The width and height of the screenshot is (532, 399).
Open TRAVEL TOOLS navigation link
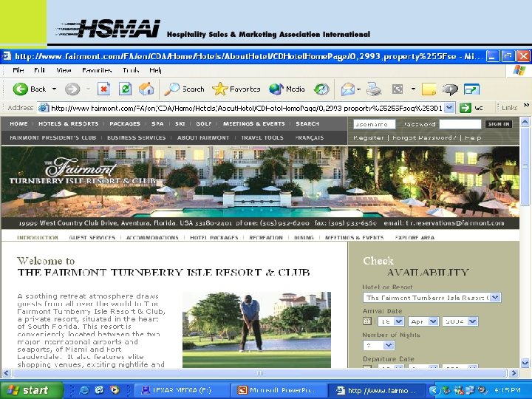click(262, 137)
